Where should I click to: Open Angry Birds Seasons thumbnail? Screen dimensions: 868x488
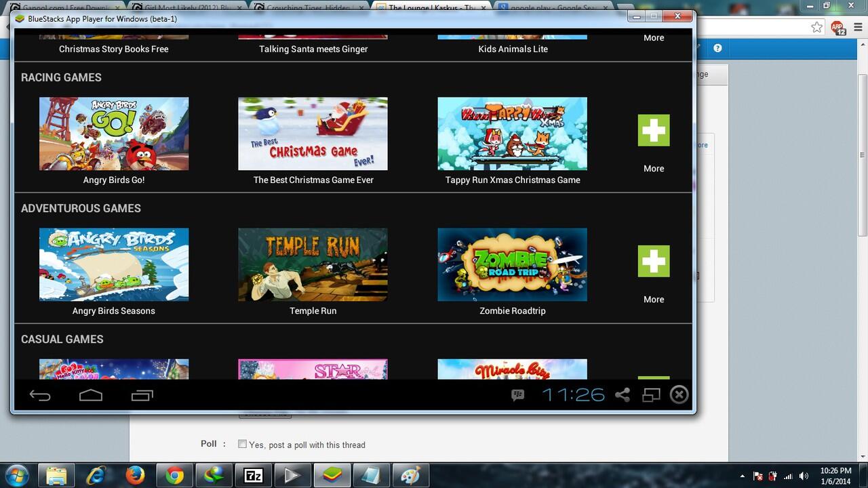coord(114,264)
